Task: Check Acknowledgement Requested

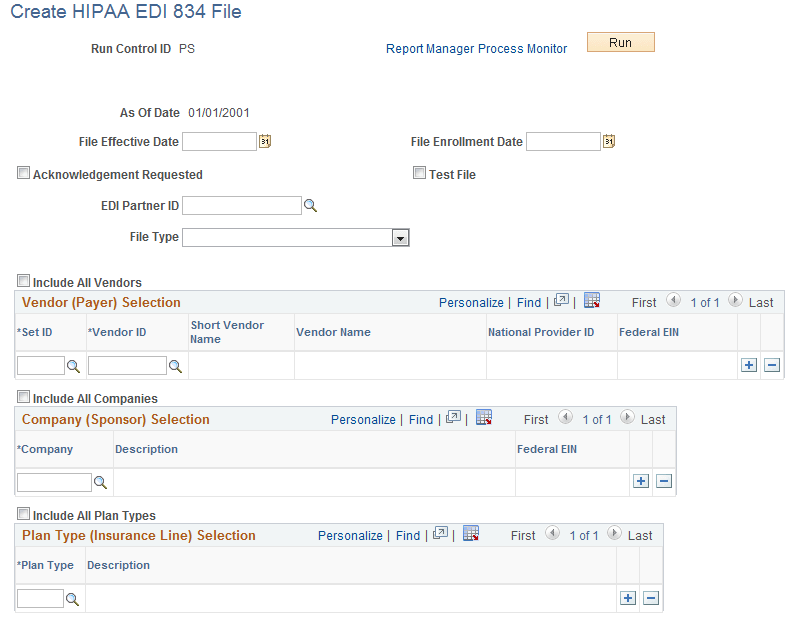Action: click(x=23, y=173)
